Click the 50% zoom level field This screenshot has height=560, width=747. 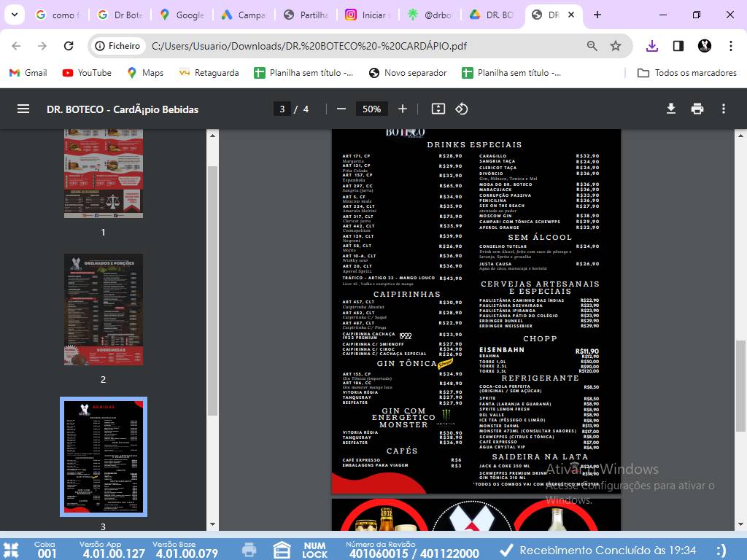pyautogui.click(x=371, y=109)
